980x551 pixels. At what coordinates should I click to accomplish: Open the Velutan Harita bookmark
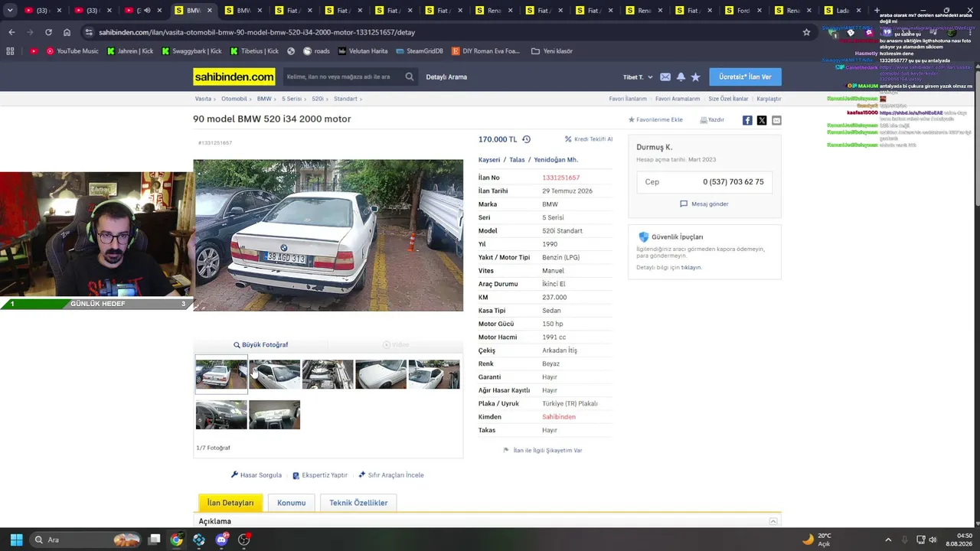363,51
